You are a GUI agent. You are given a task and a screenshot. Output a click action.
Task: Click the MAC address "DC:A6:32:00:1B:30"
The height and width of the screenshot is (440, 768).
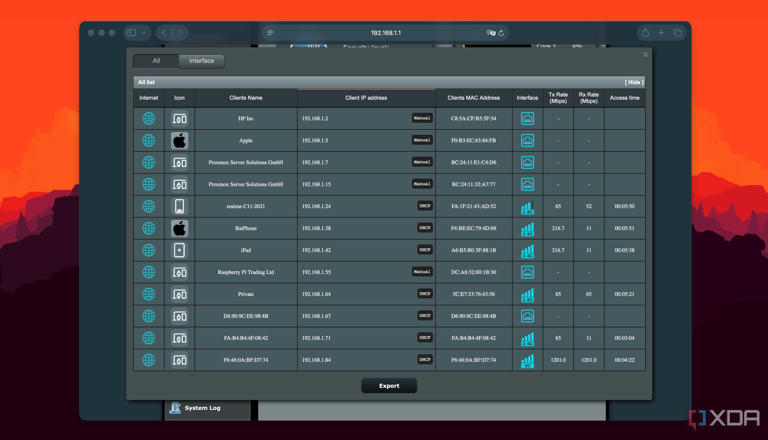click(474, 272)
